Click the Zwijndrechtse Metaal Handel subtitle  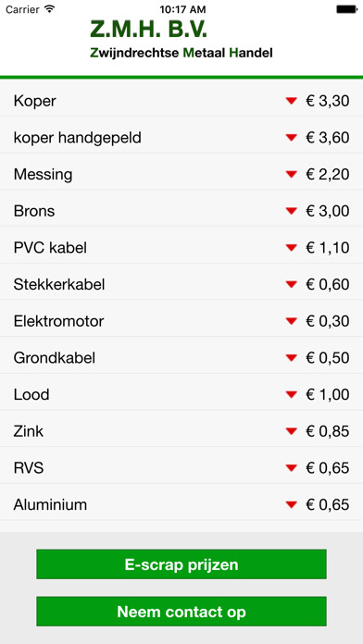tap(181, 53)
